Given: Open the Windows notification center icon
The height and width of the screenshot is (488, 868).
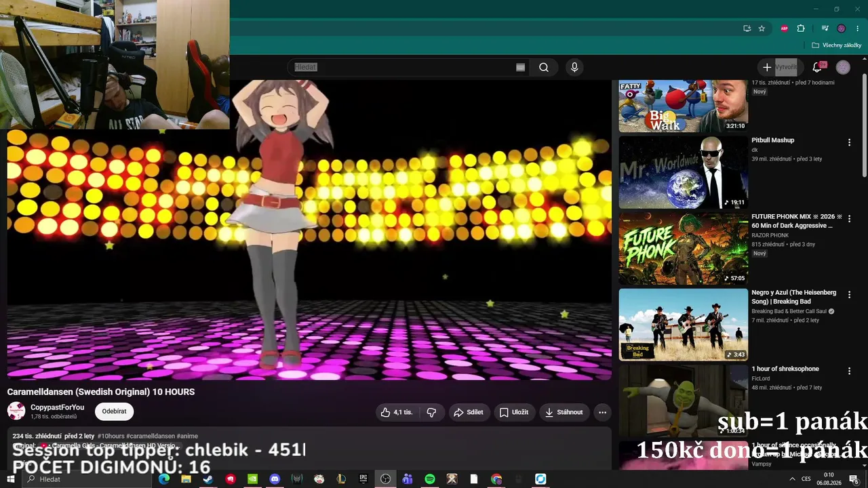Looking at the screenshot, I should tap(854, 479).
